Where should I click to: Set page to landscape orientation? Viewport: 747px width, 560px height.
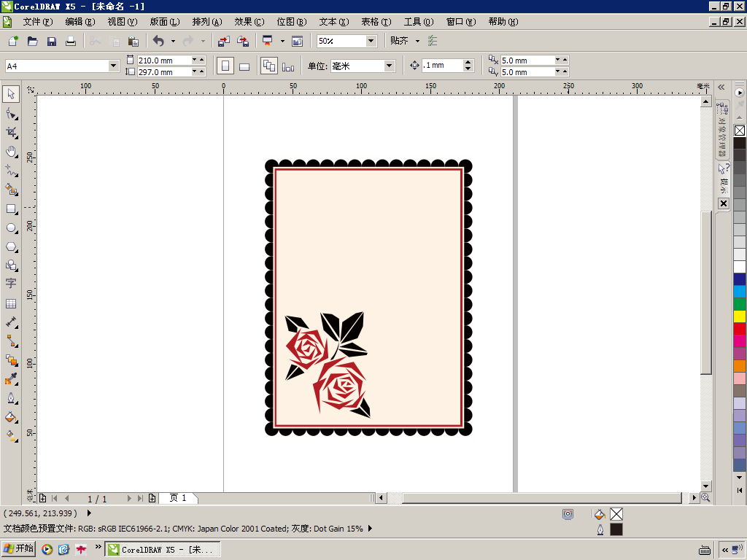point(244,66)
